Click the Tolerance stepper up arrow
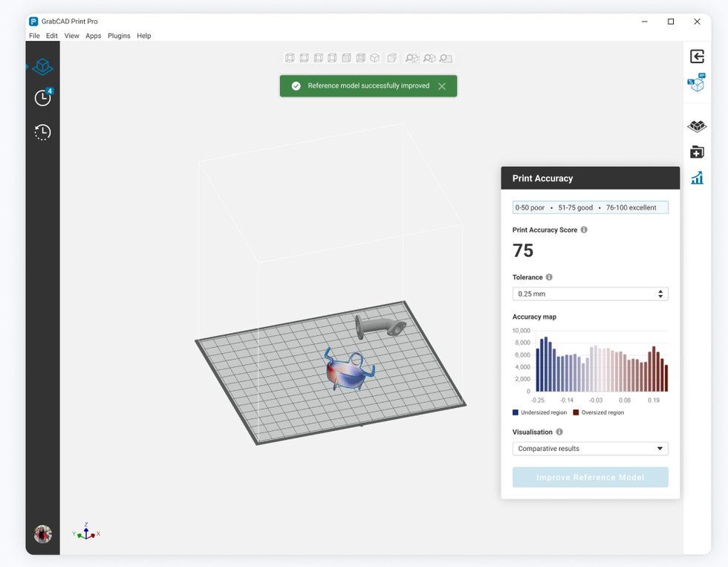 tap(660, 291)
